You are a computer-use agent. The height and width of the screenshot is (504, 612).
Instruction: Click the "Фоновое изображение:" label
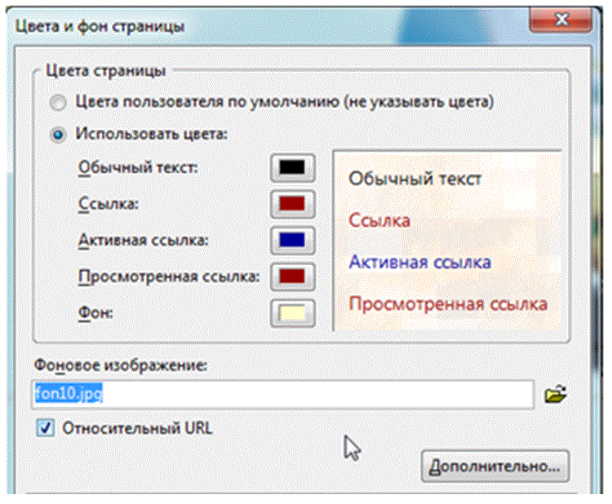coord(121,365)
